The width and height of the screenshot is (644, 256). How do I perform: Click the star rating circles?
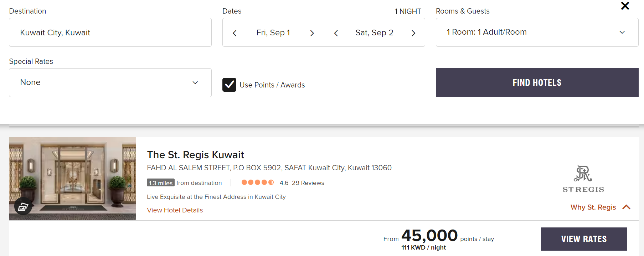pos(257,182)
